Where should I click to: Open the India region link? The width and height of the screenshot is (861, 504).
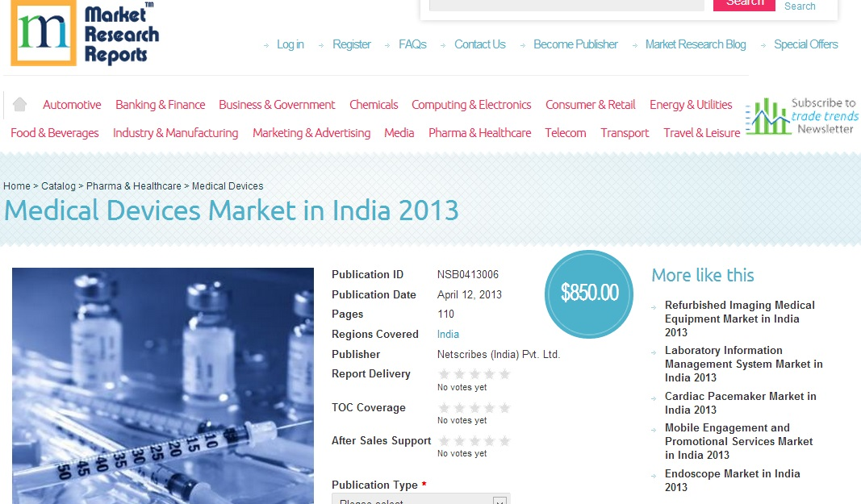tap(448, 335)
